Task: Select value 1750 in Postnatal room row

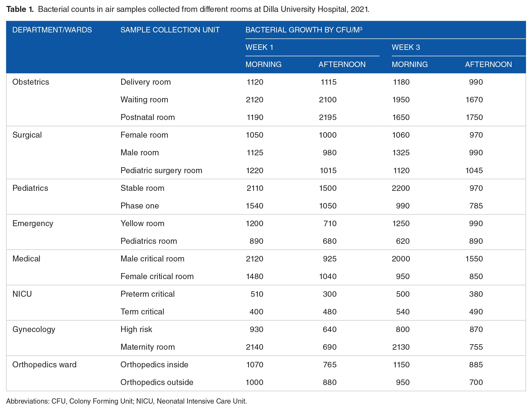Action: (x=474, y=117)
